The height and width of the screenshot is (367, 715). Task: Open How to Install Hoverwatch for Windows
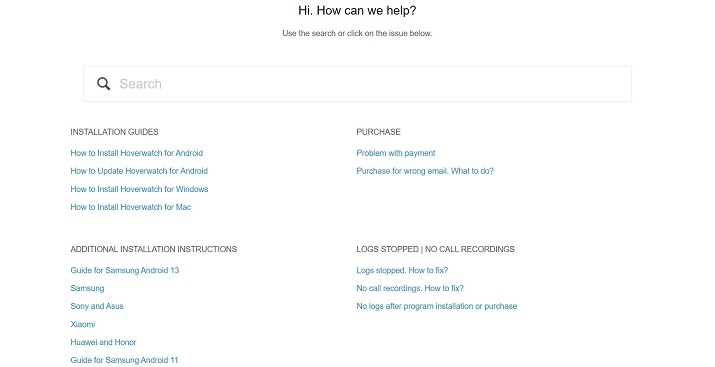[139, 189]
